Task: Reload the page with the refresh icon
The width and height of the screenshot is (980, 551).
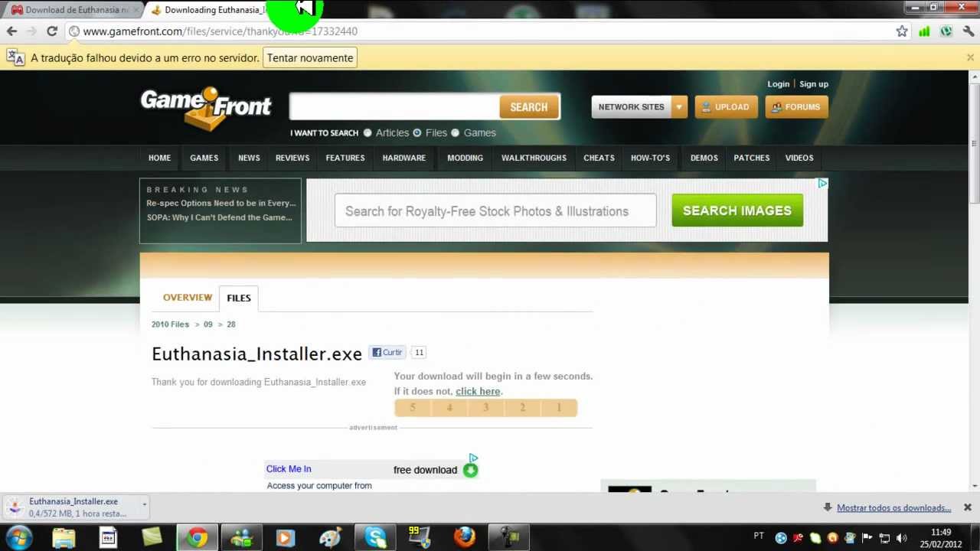Action: click(x=52, y=31)
